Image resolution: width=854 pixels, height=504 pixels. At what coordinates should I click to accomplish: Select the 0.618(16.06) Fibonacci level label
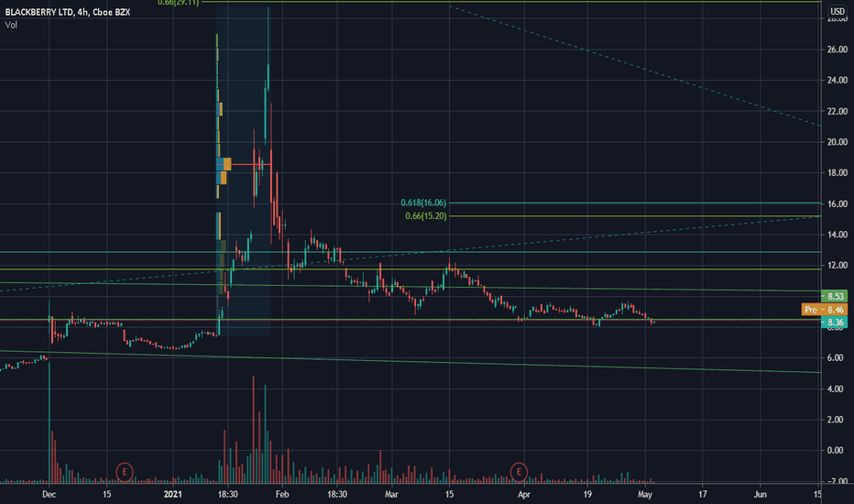click(423, 203)
